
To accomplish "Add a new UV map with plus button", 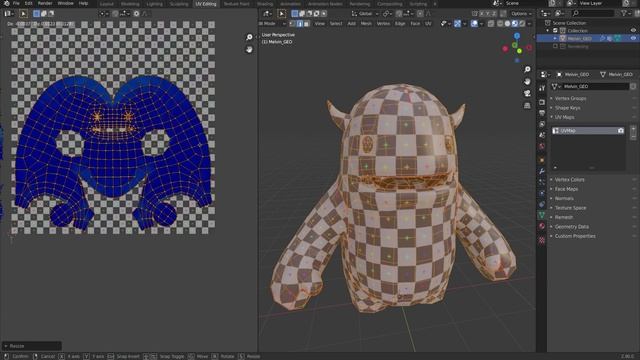I will 633,129.
